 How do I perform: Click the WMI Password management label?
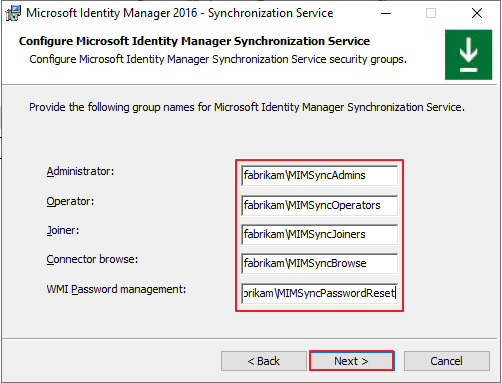(x=116, y=289)
